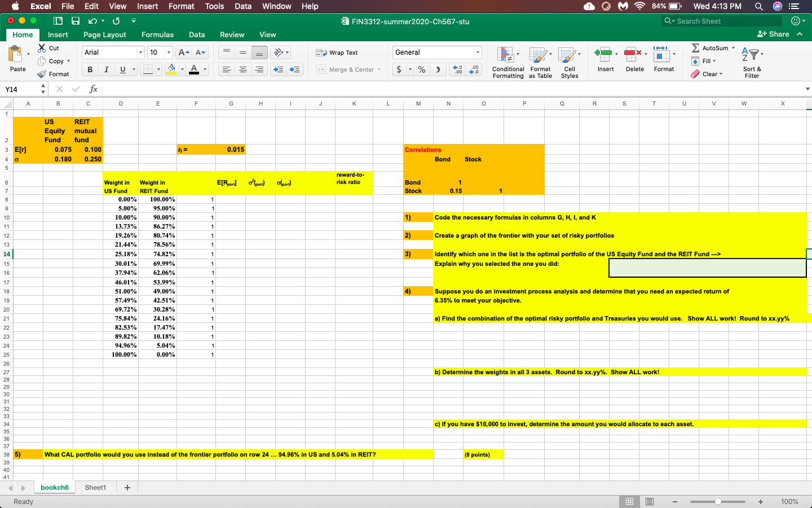This screenshot has height=508, width=812.
Task: Open the font name Arial dropdown
Action: [x=140, y=52]
